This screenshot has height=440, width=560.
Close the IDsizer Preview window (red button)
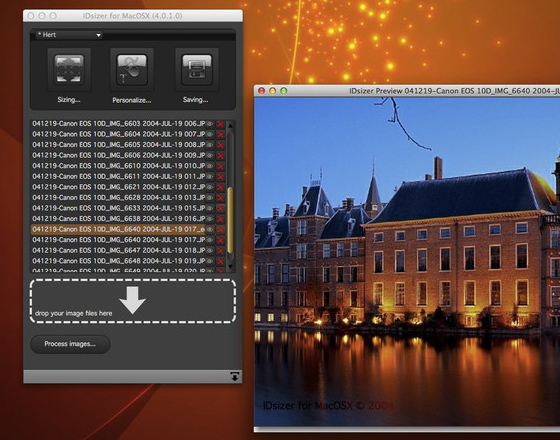tap(261, 91)
